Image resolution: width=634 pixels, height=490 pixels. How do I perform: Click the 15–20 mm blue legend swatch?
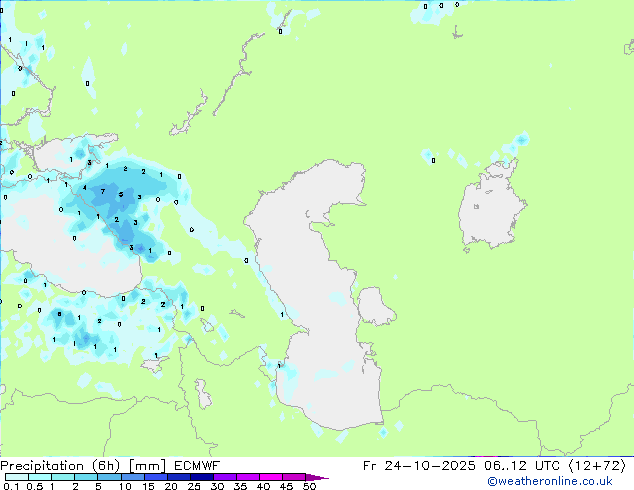(155, 477)
